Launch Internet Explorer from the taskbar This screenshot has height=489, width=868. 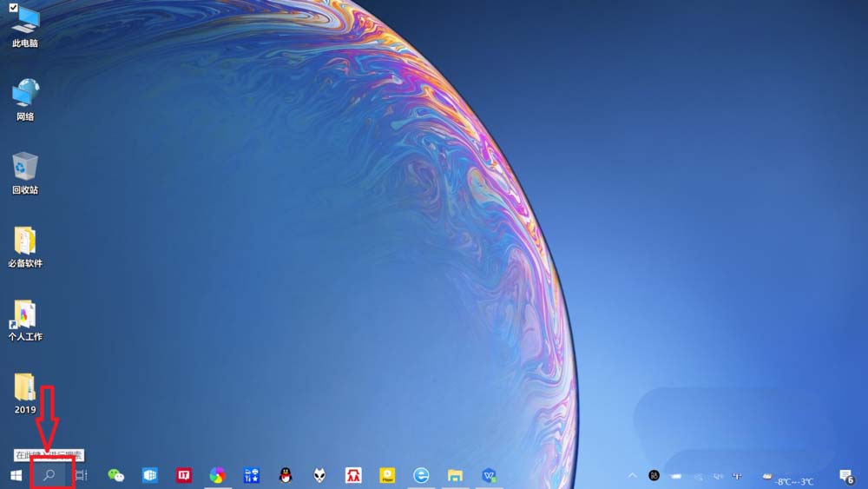pos(421,475)
